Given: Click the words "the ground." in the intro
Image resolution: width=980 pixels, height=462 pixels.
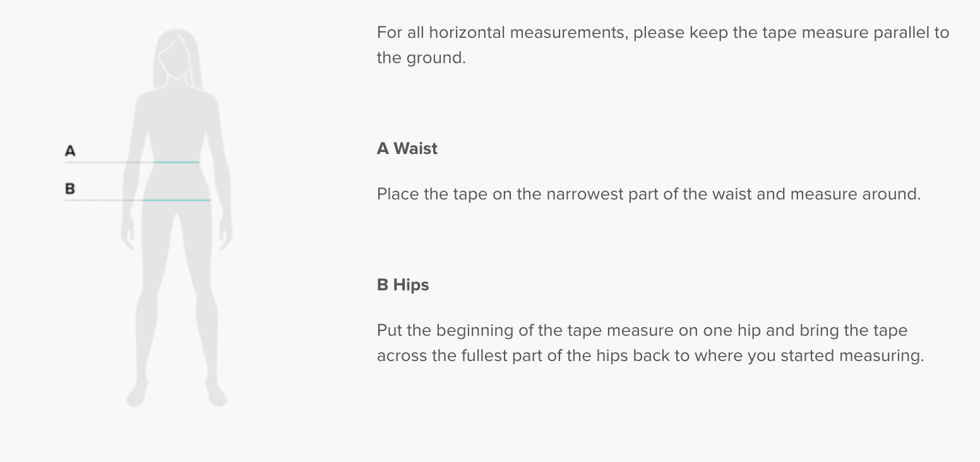Looking at the screenshot, I should point(421,58).
